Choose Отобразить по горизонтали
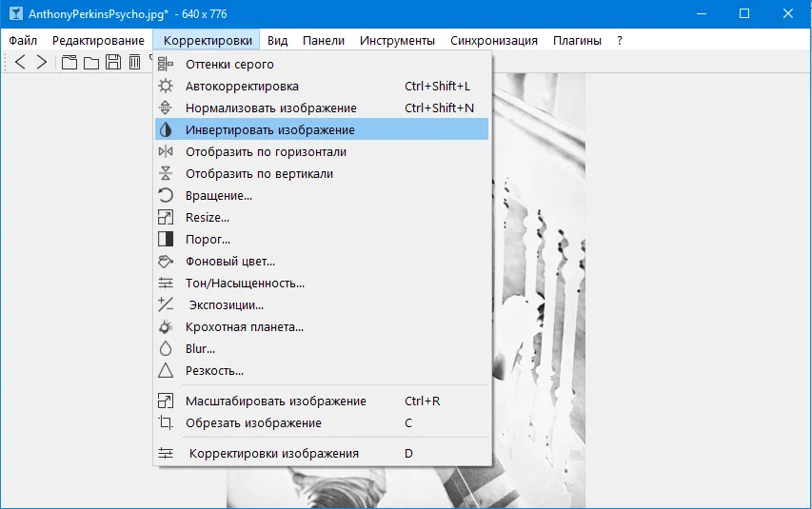The height and width of the screenshot is (509, 812). pyautogui.click(x=322, y=151)
